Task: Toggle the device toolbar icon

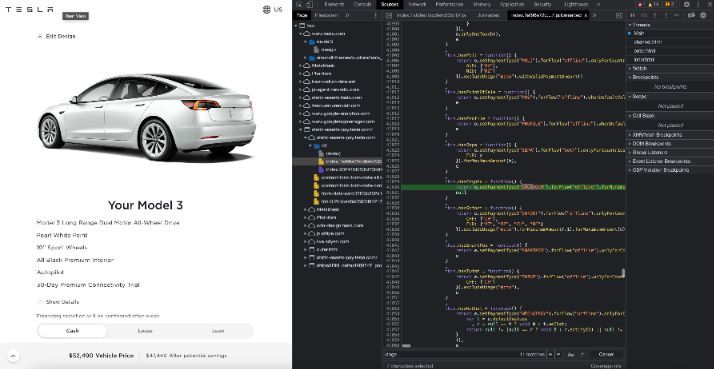Action: 309,4
